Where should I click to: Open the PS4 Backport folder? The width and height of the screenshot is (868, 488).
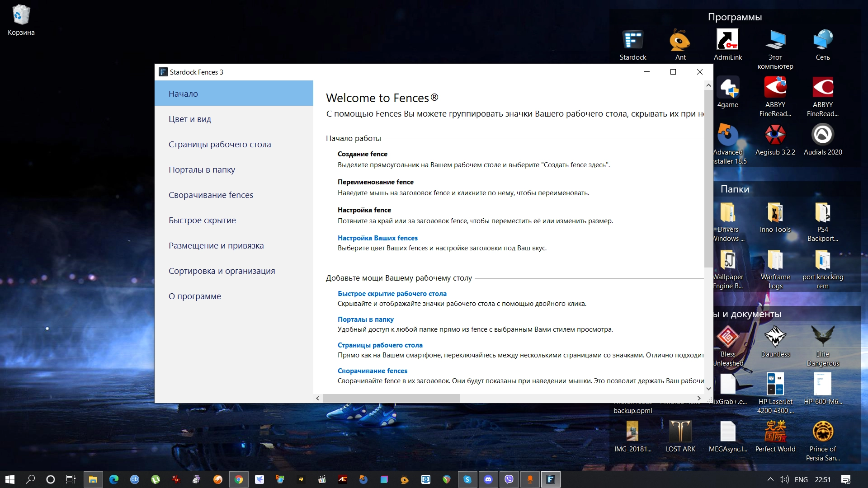[x=823, y=221]
